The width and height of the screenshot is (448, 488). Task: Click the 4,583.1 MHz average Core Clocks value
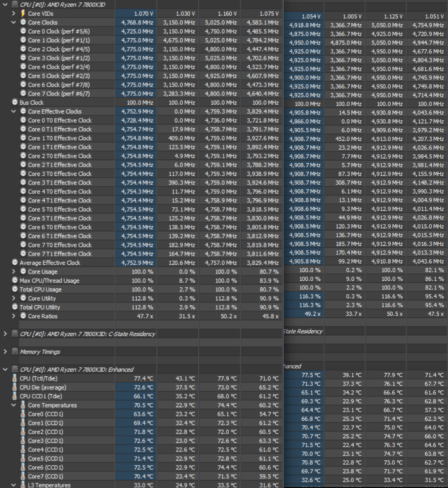[263, 23]
